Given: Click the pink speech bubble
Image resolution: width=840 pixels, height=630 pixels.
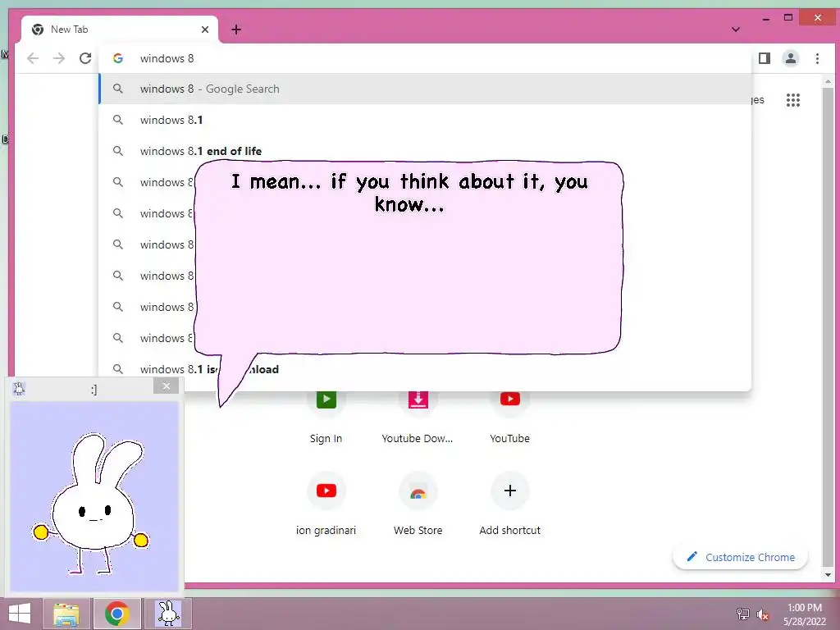Looking at the screenshot, I should [x=409, y=257].
